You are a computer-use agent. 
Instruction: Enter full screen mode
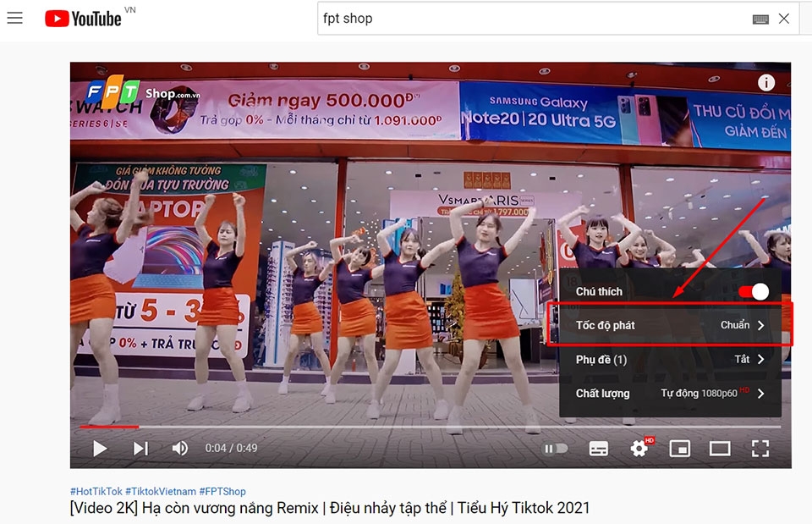(x=760, y=449)
